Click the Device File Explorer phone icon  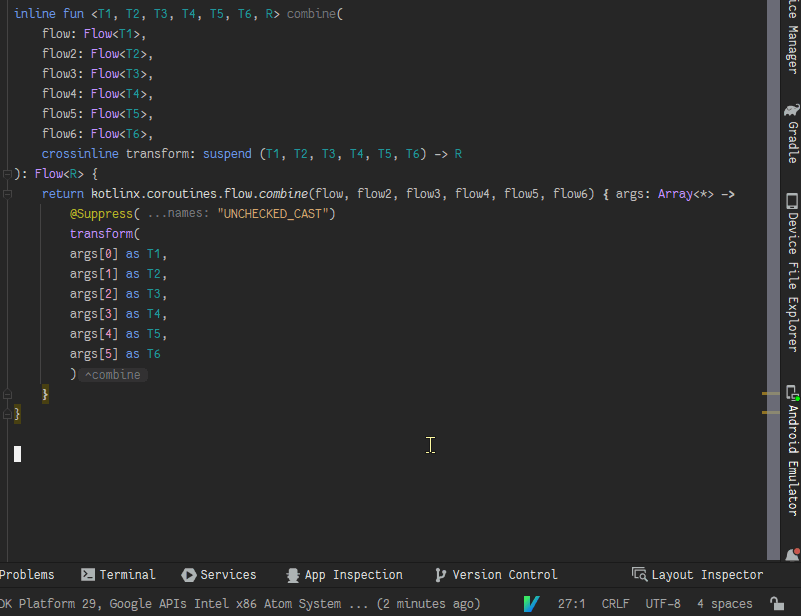pyautogui.click(x=792, y=201)
